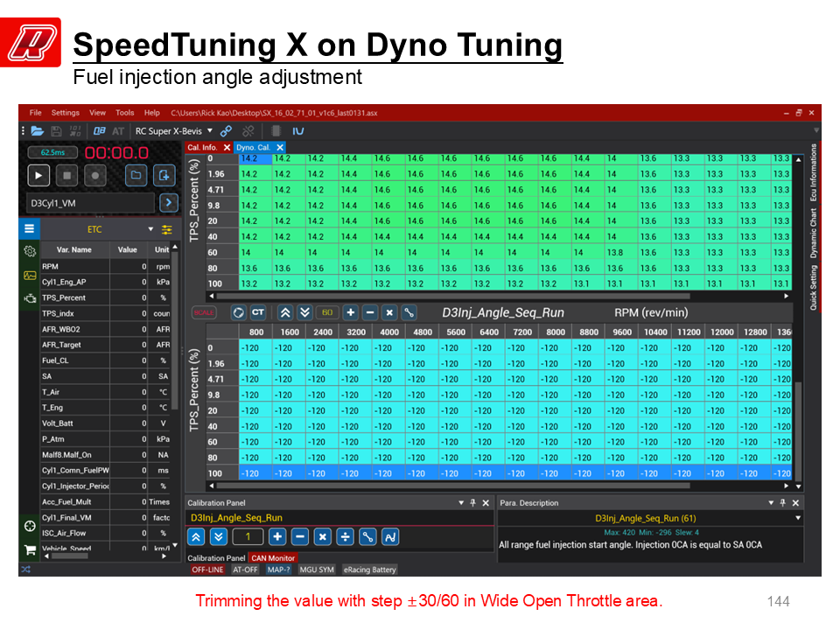
Task: Click Calibration Panel double up arrow
Action: pyautogui.click(x=196, y=536)
